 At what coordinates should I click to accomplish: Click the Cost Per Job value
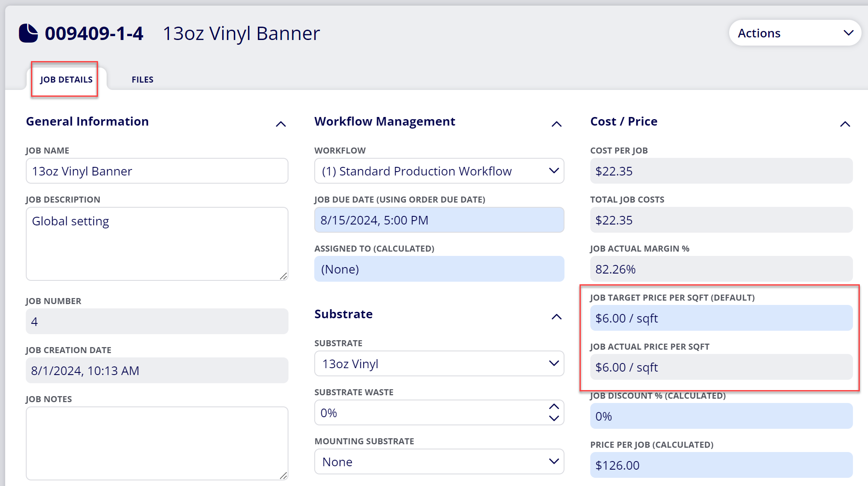coord(721,171)
